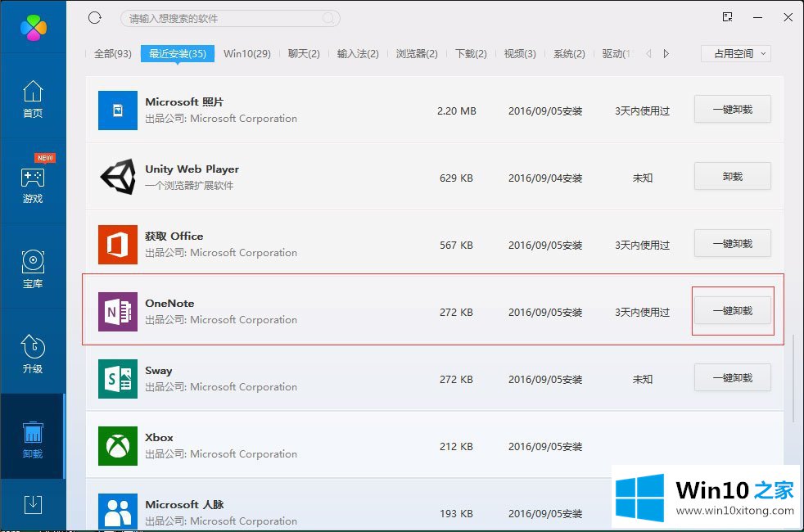804x532 pixels.
Task: Open the download manager arrow icon in sidebar
Action: 33,505
